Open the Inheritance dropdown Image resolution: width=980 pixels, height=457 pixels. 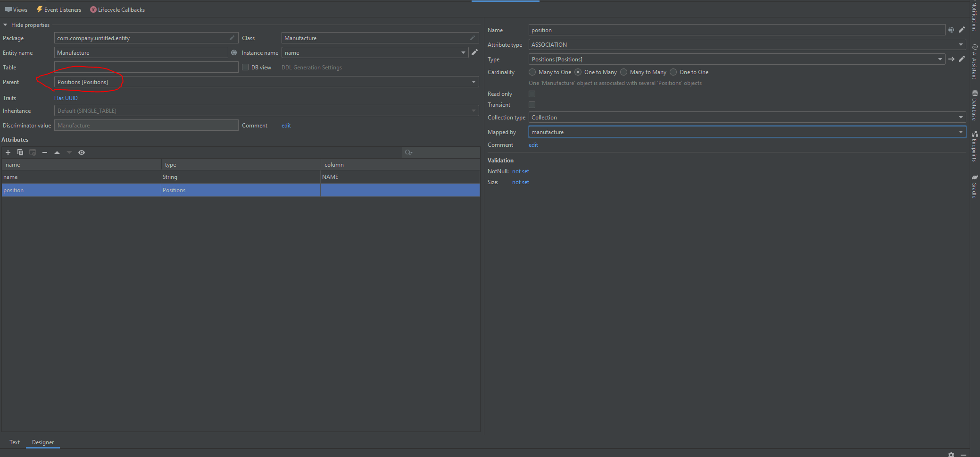coord(474,111)
